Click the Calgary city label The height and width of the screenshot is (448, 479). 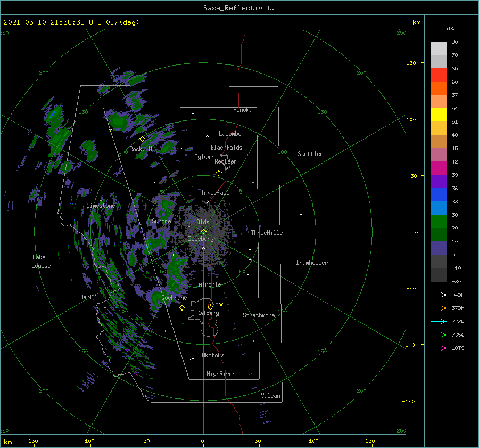[208, 313]
